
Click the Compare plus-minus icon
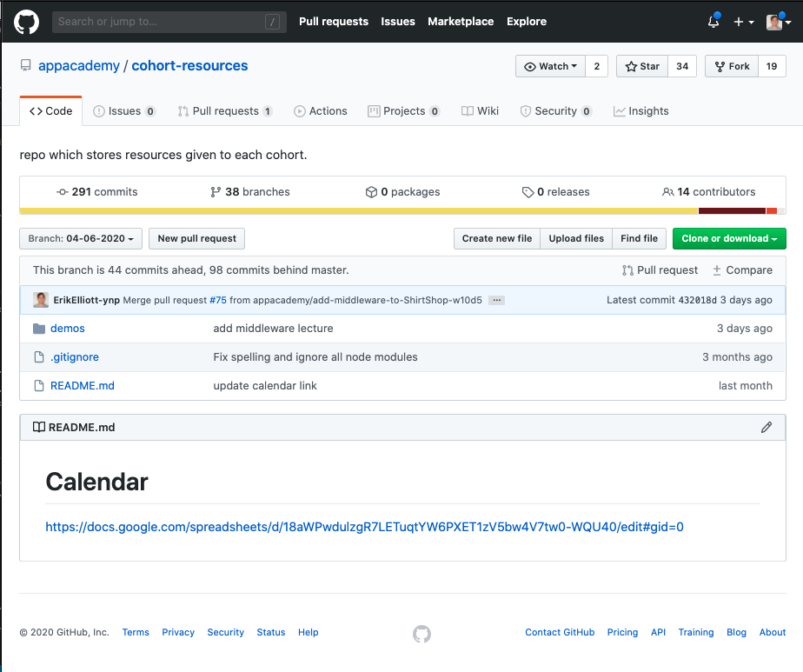pyautogui.click(x=717, y=269)
